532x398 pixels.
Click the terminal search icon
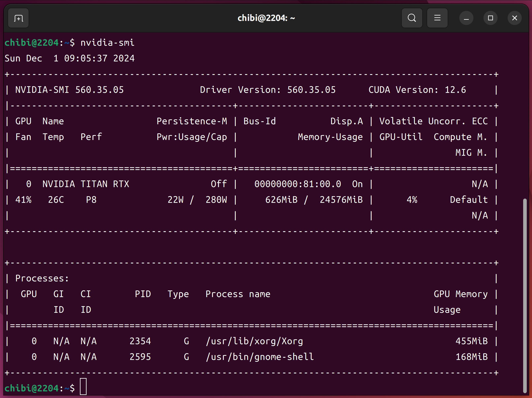pyautogui.click(x=412, y=18)
